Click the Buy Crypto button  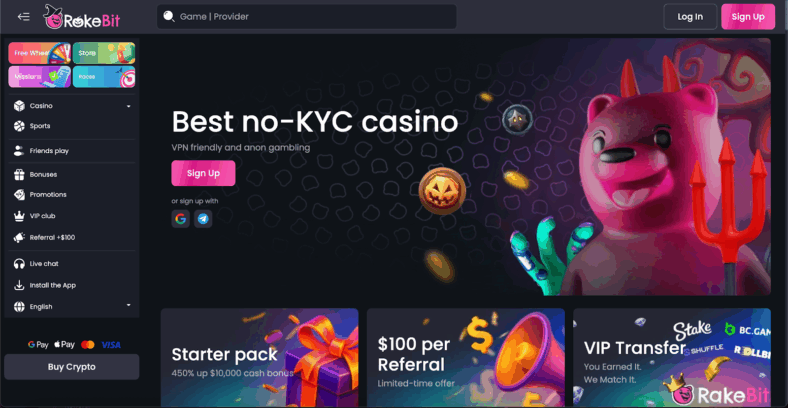pyautogui.click(x=71, y=367)
